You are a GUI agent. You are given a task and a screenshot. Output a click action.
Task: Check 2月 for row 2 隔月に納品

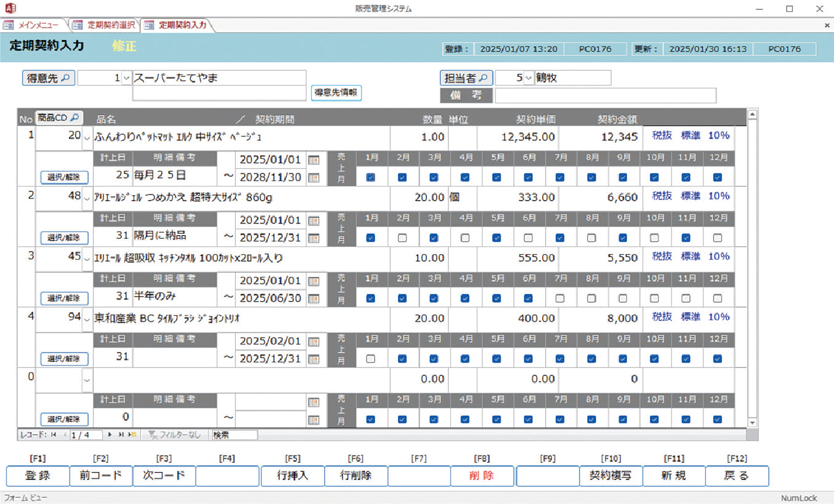pos(402,238)
